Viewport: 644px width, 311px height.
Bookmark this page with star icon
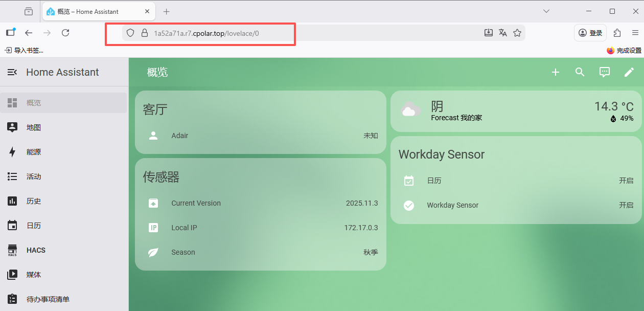click(517, 33)
